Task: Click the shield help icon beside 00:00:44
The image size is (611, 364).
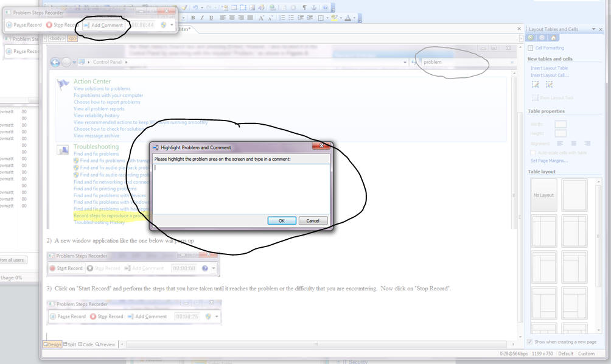Action: click(x=163, y=25)
